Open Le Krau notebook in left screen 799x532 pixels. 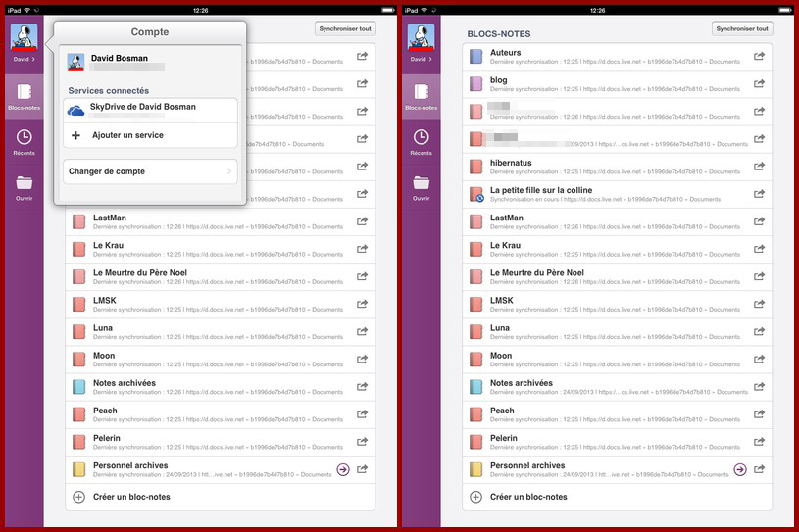coord(221,249)
